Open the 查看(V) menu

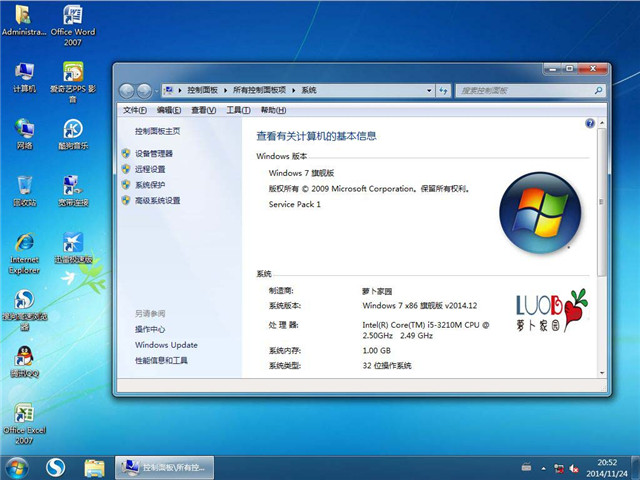coord(203,110)
